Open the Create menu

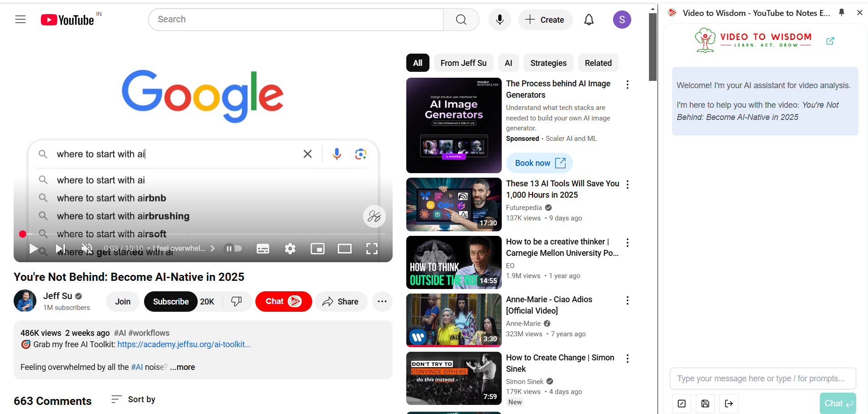coord(545,20)
